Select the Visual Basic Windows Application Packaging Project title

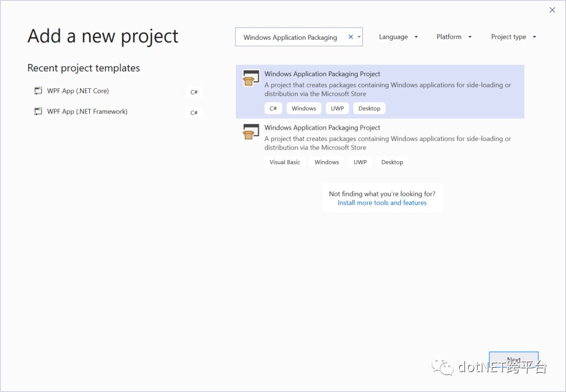pos(322,128)
